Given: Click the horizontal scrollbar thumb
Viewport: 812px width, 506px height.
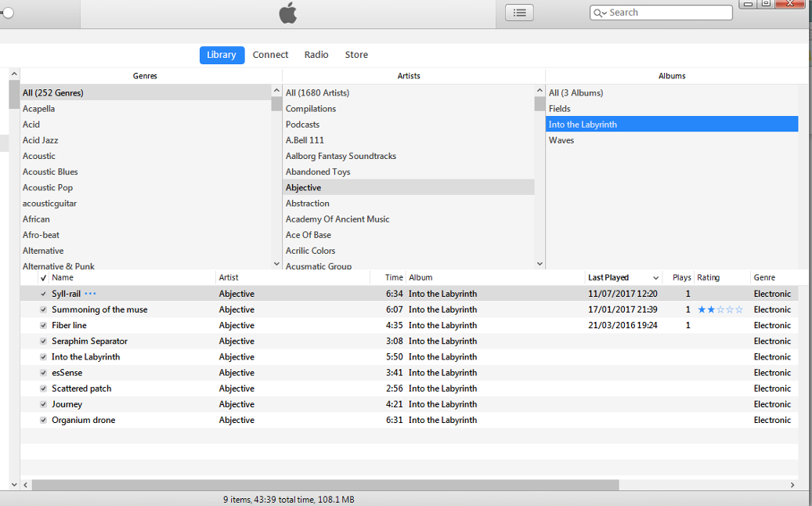Looking at the screenshot, I should tap(325, 485).
